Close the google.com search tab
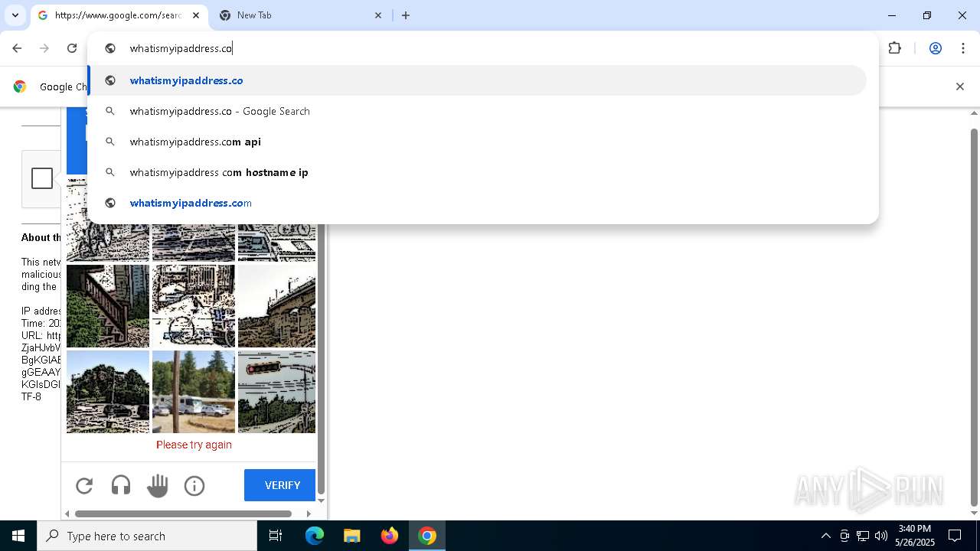The height and width of the screenshot is (551, 980). (196, 15)
